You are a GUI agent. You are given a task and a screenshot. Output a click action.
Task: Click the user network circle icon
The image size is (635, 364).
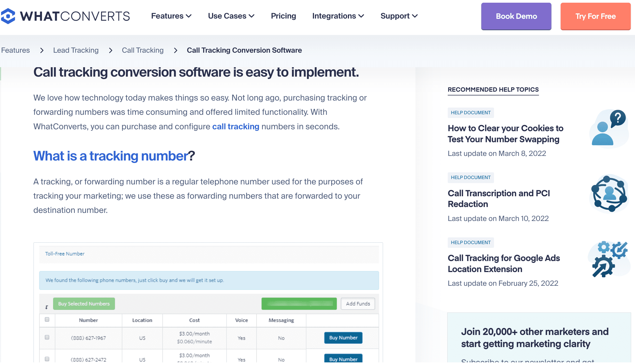(x=609, y=193)
